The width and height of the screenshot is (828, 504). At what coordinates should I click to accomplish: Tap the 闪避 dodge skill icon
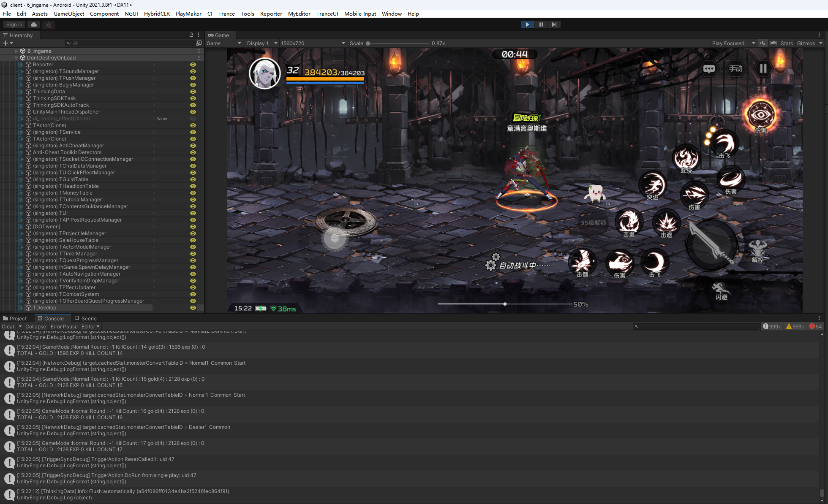[720, 290]
